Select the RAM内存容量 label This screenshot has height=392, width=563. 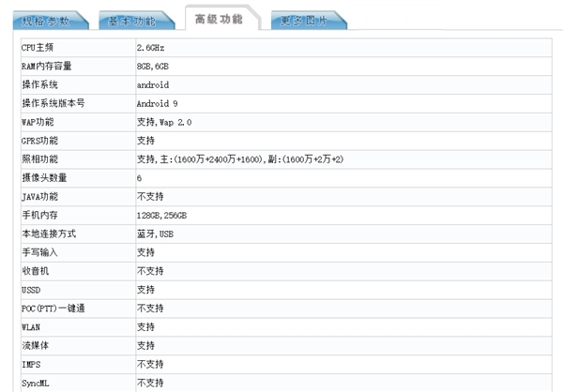coord(47,66)
